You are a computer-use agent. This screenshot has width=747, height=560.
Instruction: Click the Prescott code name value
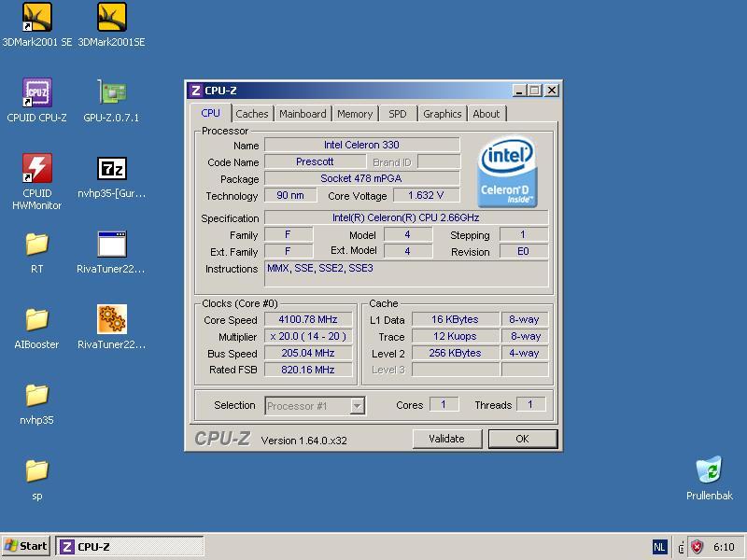(x=315, y=161)
